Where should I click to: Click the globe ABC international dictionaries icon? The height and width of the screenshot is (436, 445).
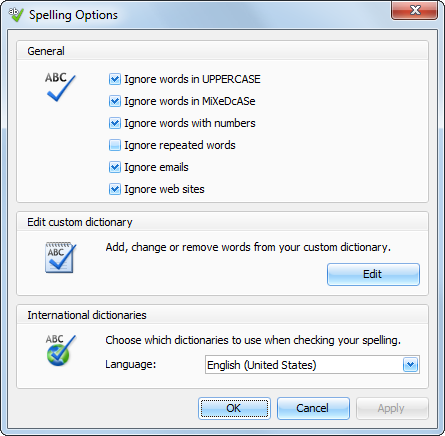[61, 350]
